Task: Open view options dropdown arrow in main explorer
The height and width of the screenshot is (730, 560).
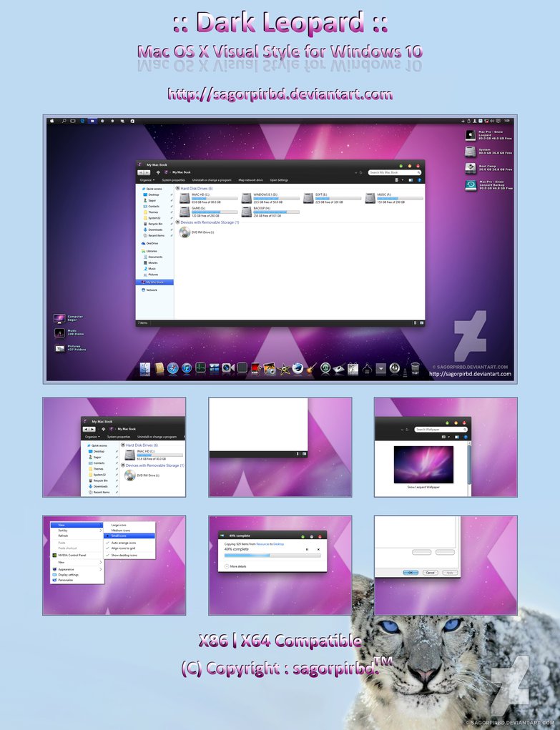Action: tap(403, 179)
